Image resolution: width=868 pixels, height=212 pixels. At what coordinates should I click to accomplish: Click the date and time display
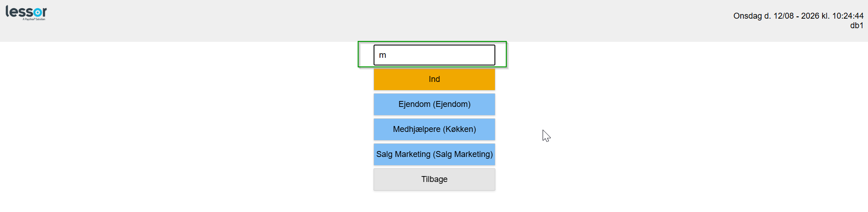[x=798, y=16]
